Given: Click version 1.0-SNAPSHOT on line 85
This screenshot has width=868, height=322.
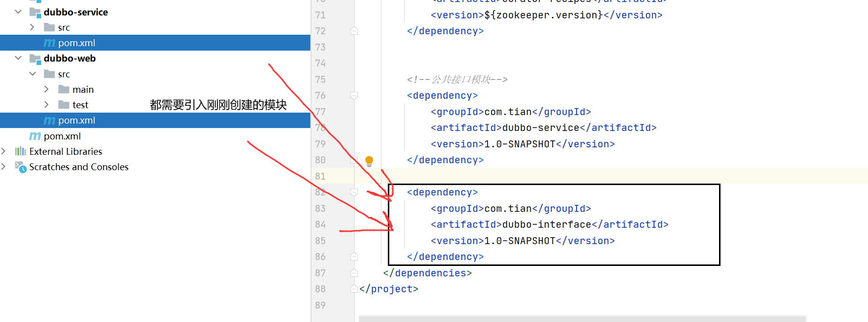Looking at the screenshot, I should click(520, 241).
